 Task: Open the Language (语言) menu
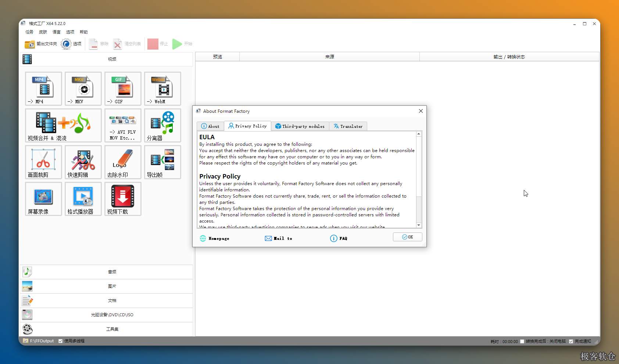57,32
